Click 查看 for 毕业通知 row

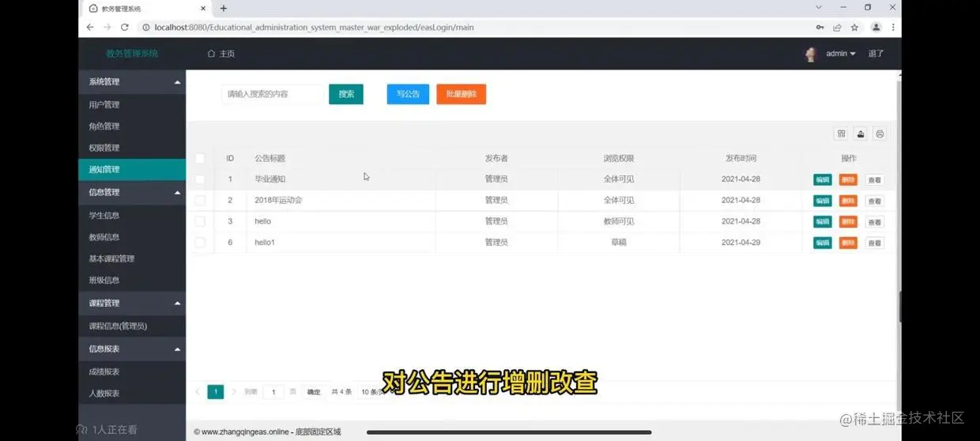point(874,179)
